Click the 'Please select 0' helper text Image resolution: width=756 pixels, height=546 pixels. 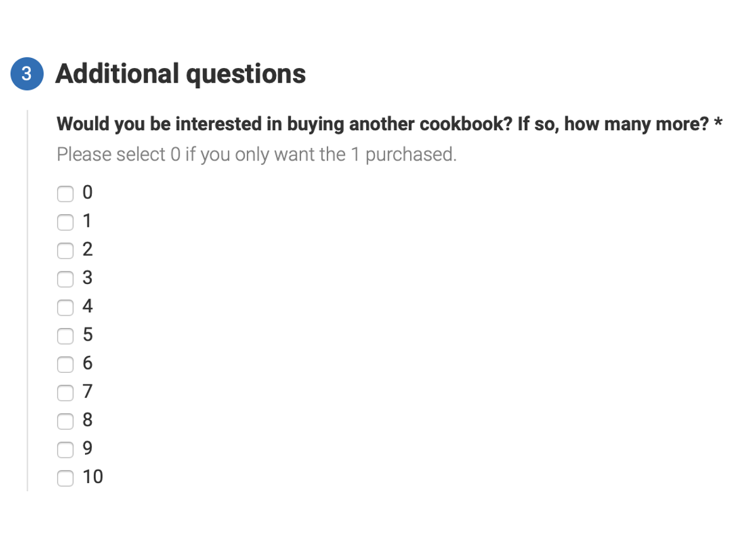point(256,154)
